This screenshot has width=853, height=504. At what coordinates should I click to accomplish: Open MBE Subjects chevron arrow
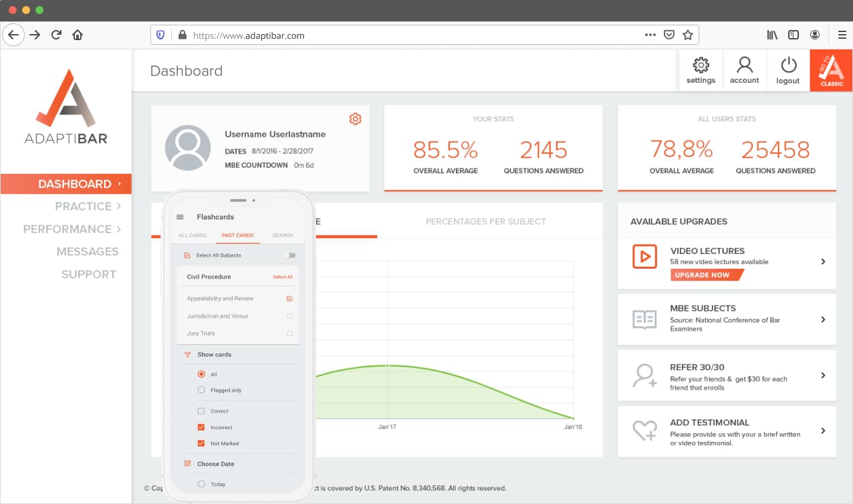click(823, 320)
